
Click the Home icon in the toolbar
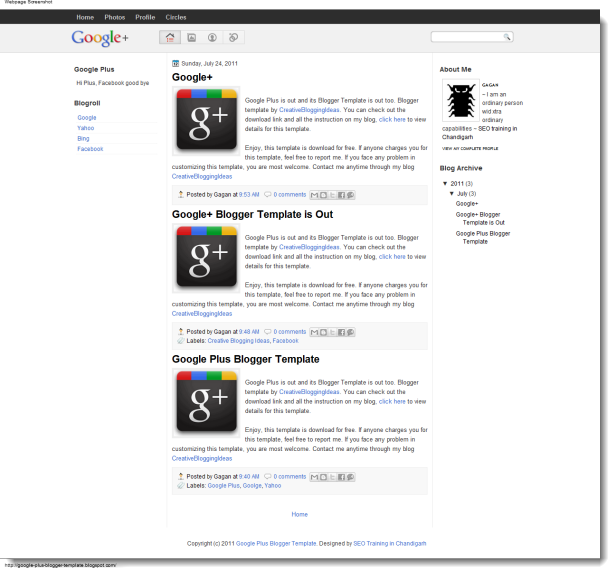tap(170, 37)
